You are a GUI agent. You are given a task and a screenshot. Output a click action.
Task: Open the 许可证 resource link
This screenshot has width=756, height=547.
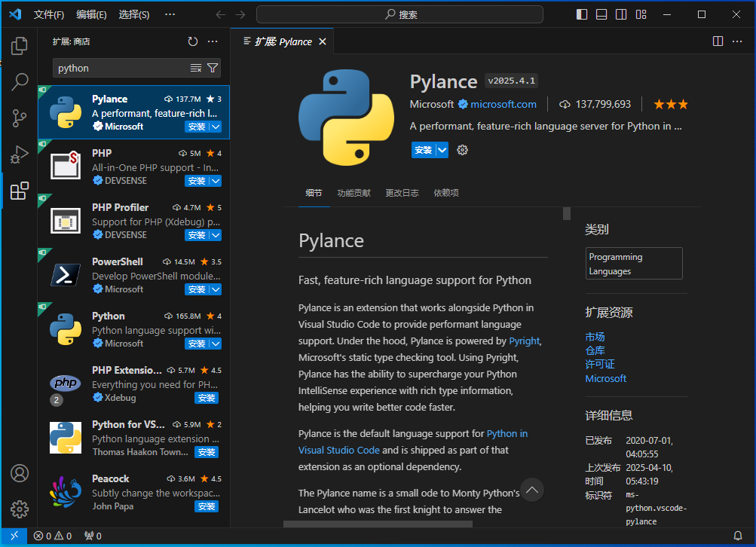pyautogui.click(x=600, y=365)
